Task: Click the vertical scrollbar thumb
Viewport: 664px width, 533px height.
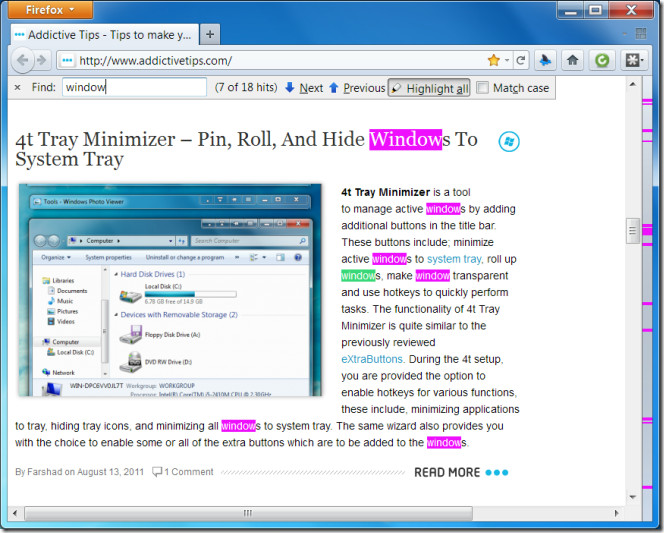Action: point(633,231)
